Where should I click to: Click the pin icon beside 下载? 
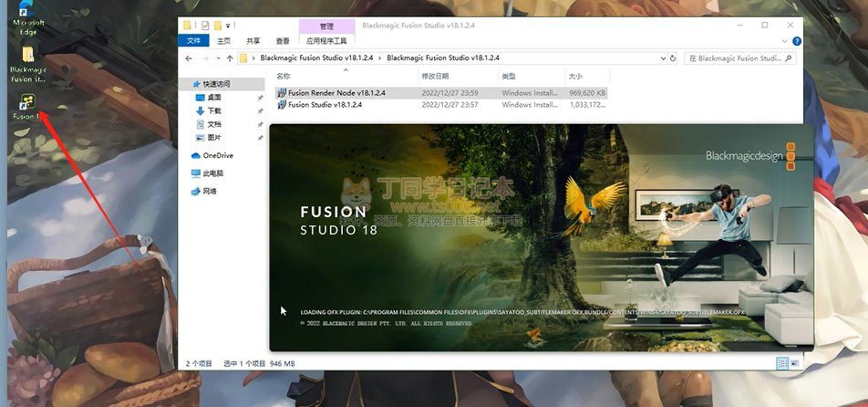260,110
